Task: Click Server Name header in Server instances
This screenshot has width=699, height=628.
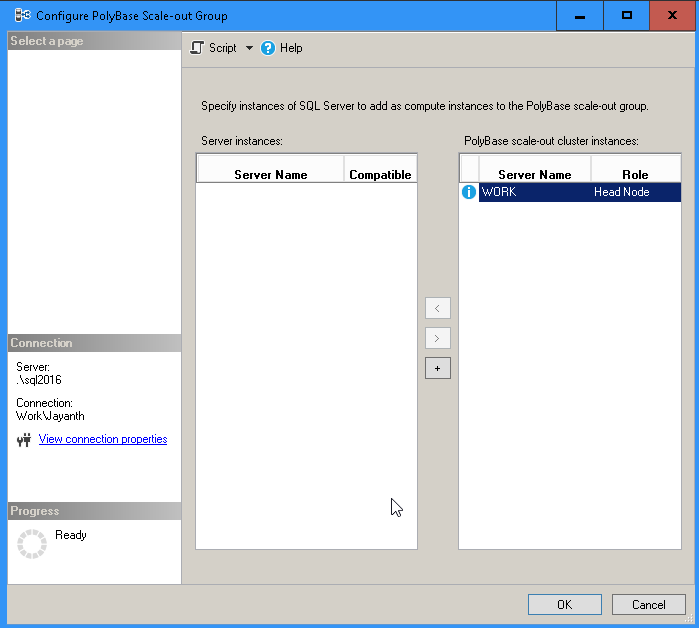Action: 271,169
